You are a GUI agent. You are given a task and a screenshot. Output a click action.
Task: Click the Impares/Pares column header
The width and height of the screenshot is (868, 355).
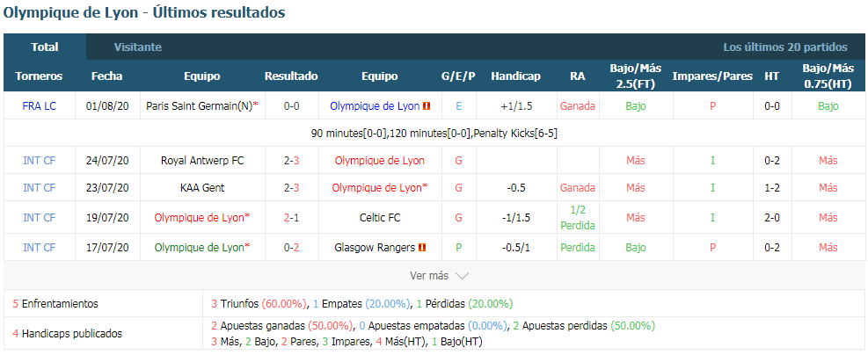tap(712, 76)
